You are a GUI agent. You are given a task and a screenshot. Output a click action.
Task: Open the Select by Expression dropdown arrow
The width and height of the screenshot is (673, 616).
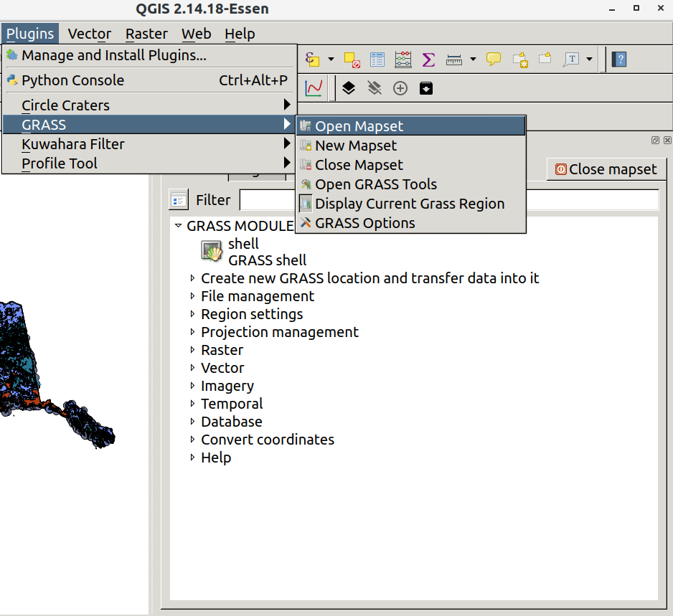coord(331,60)
